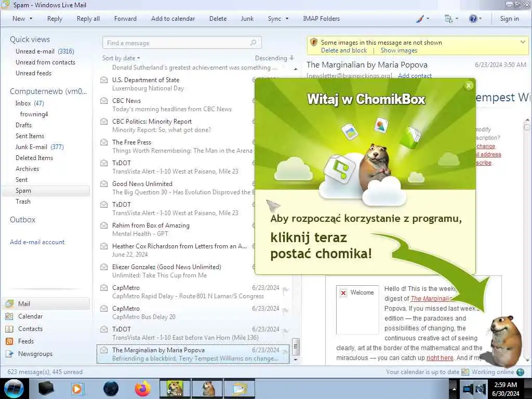Image resolution: width=532 pixels, height=399 pixels.
Task: Open the New dropdown arrow
Action: point(31,19)
